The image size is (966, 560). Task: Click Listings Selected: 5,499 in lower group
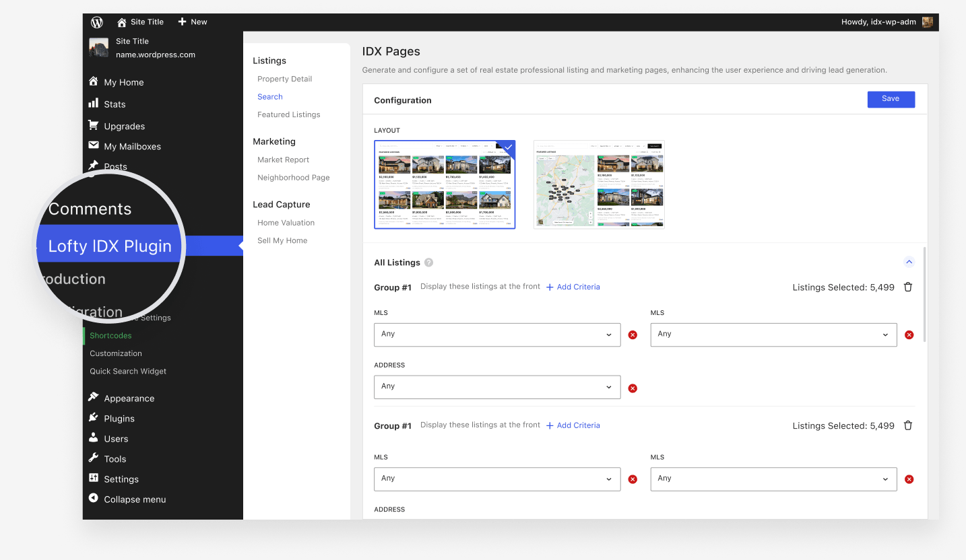[843, 426]
